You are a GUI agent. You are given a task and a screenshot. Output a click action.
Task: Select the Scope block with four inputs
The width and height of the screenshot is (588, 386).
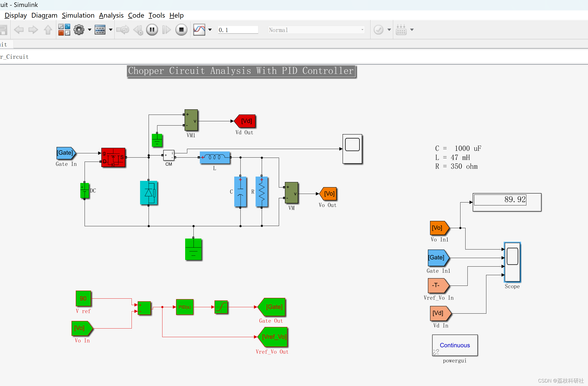click(512, 262)
